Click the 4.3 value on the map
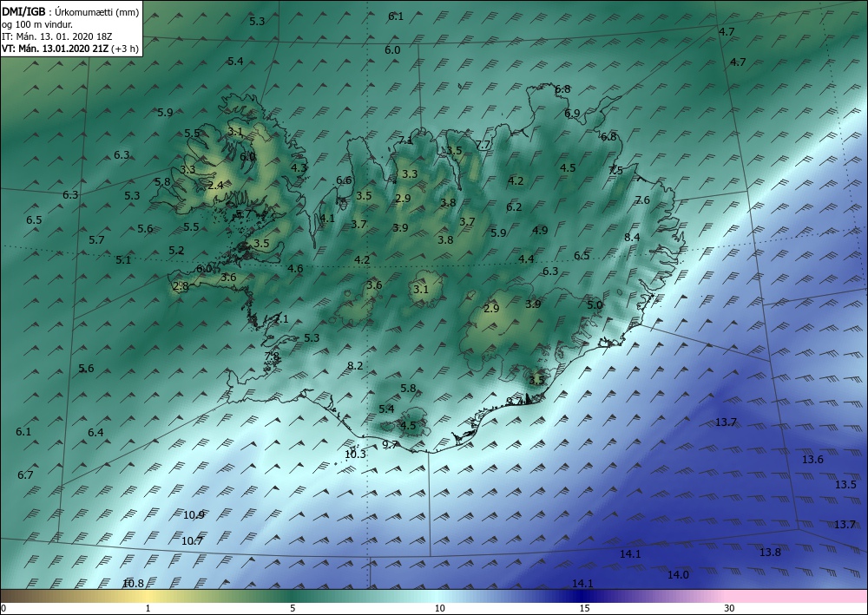 click(299, 167)
